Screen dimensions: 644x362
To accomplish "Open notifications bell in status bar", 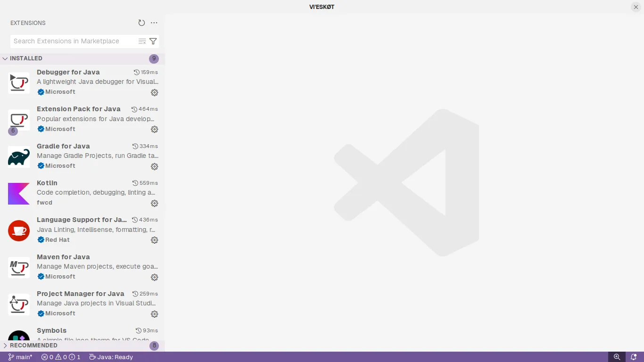I will 634,357.
